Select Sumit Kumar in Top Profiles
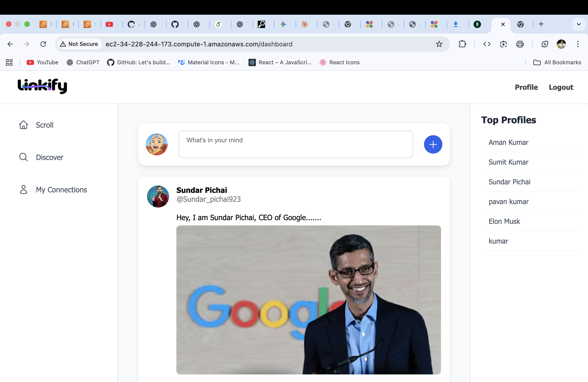Screen dimensions: 588x382 (509, 162)
